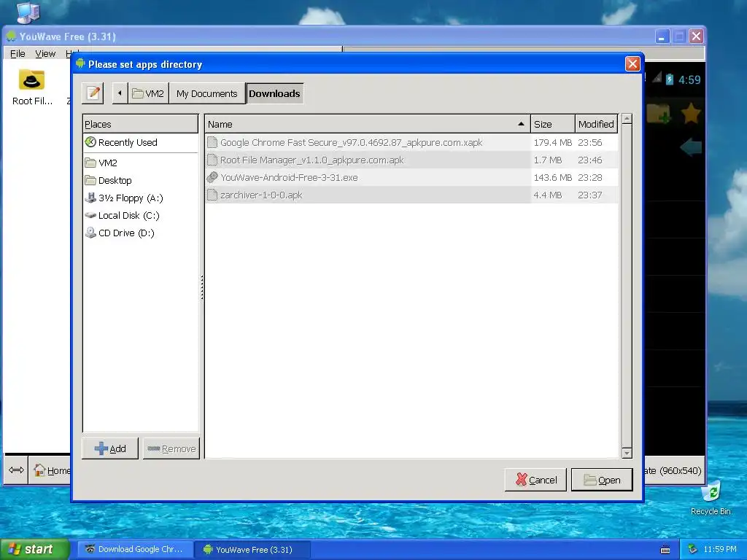
Task: Open the Recycle Bin desktop icon
Action: point(711,498)
